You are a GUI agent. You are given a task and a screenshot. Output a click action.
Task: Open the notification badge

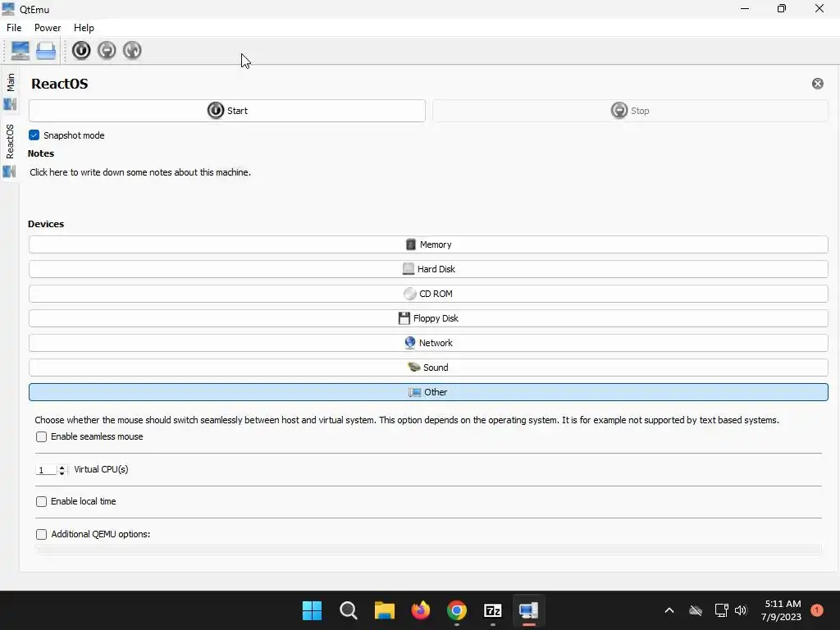tap(817, 610)
